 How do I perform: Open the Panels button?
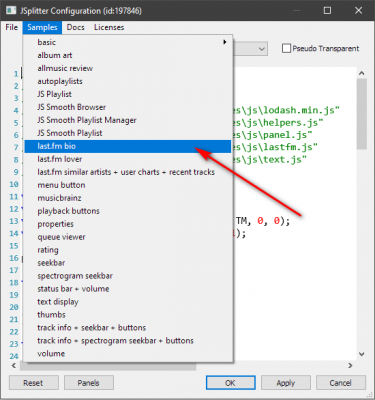tap(89, 383)
